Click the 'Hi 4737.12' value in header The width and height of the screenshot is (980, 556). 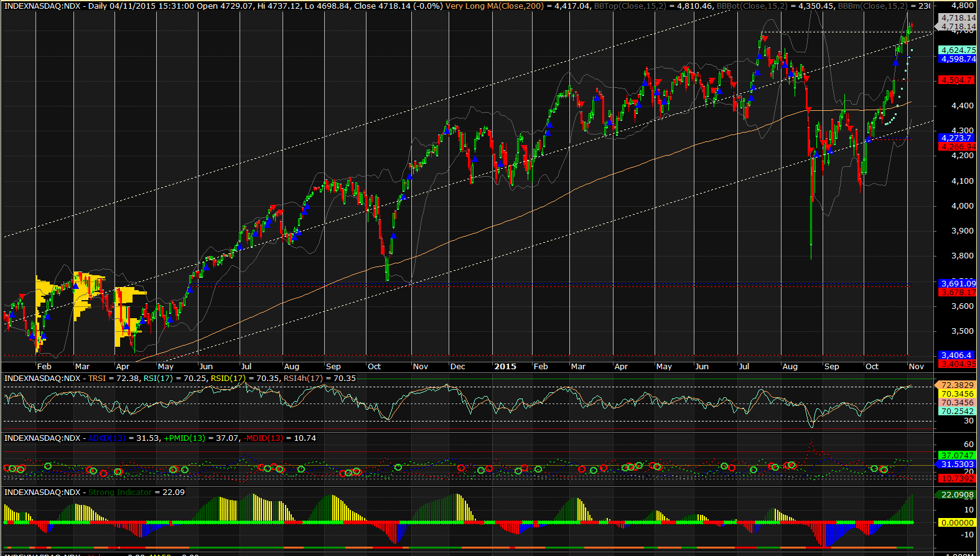click(x=279, y=6)
